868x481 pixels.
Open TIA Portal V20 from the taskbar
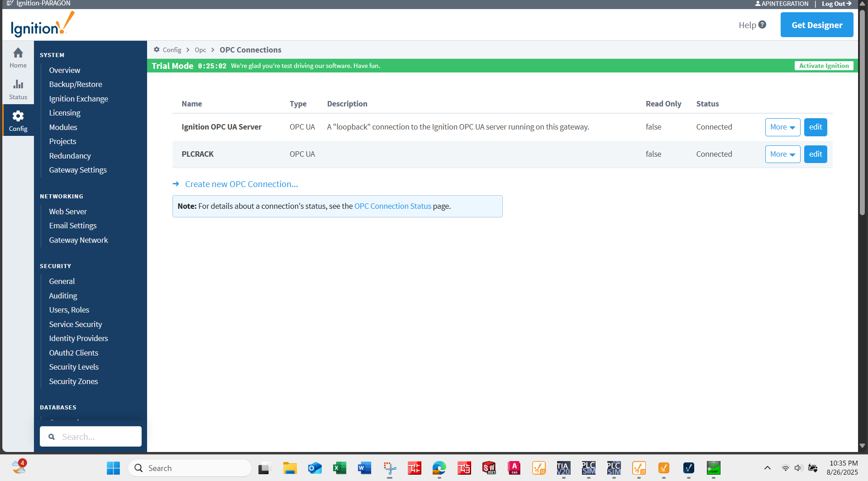click(x=563, y=468)
